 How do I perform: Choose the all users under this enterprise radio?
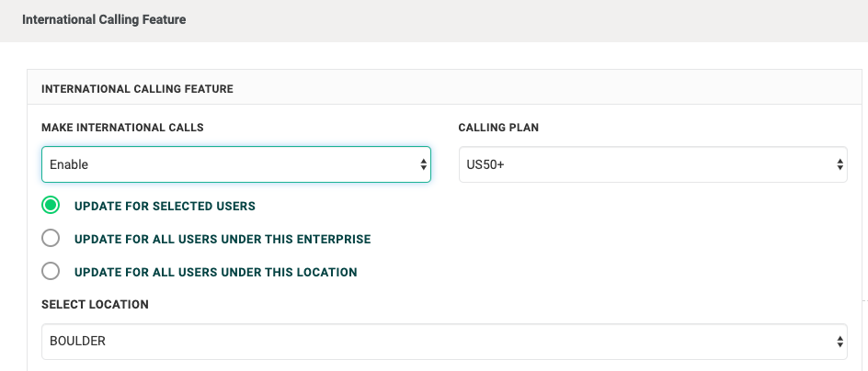(51, 238)
